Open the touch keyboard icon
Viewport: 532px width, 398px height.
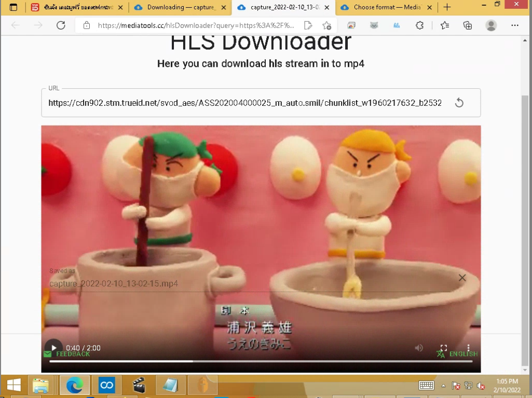(x=426, y=386)
